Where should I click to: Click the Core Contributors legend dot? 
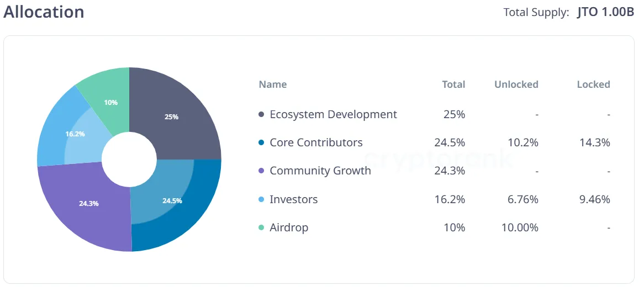pyautogui.click(x=262, y=142)
